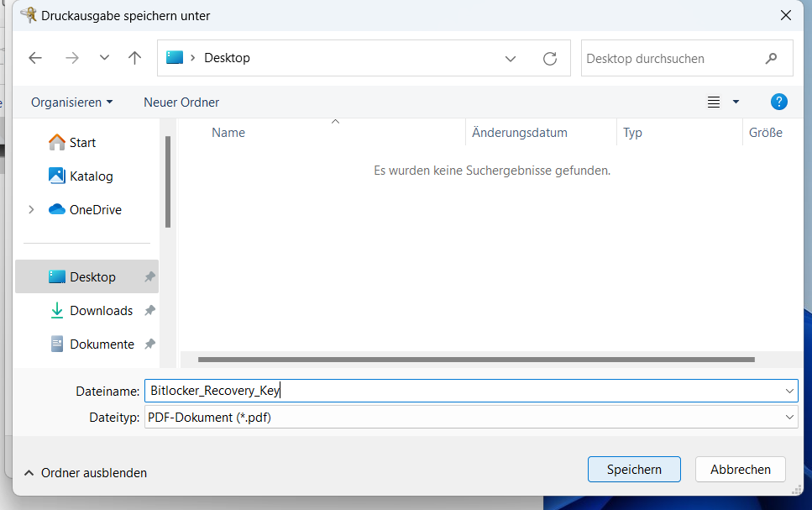
Task: Click Desktop breadcrumb in the address bar
Action: [227, 58]
